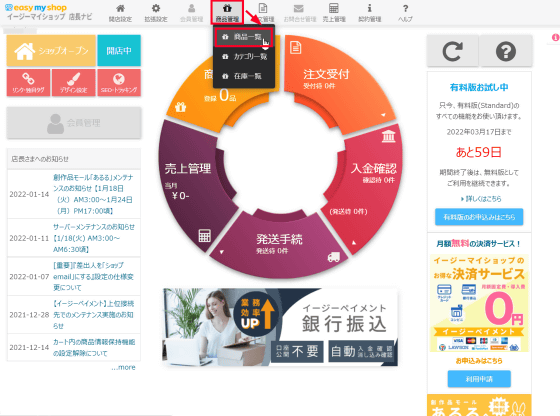
Task: Toggle the 開店中 shop status button
Action: tap(119, 51)
